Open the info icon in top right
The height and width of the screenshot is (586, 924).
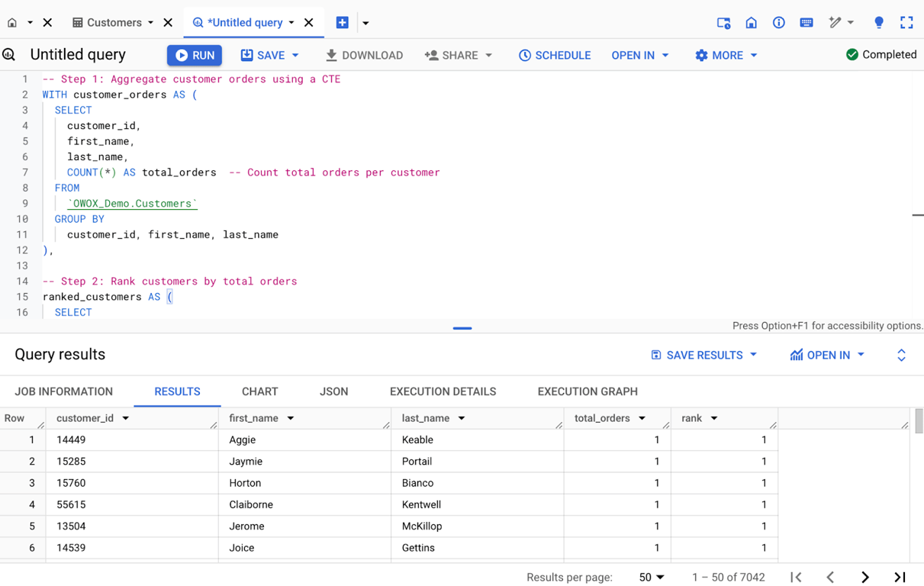(779, 23)
